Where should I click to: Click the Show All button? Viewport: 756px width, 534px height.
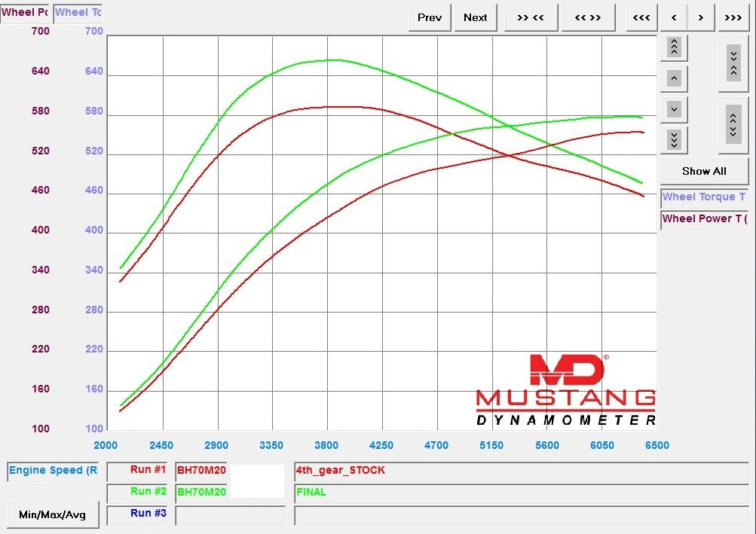[x=704, y=171]
